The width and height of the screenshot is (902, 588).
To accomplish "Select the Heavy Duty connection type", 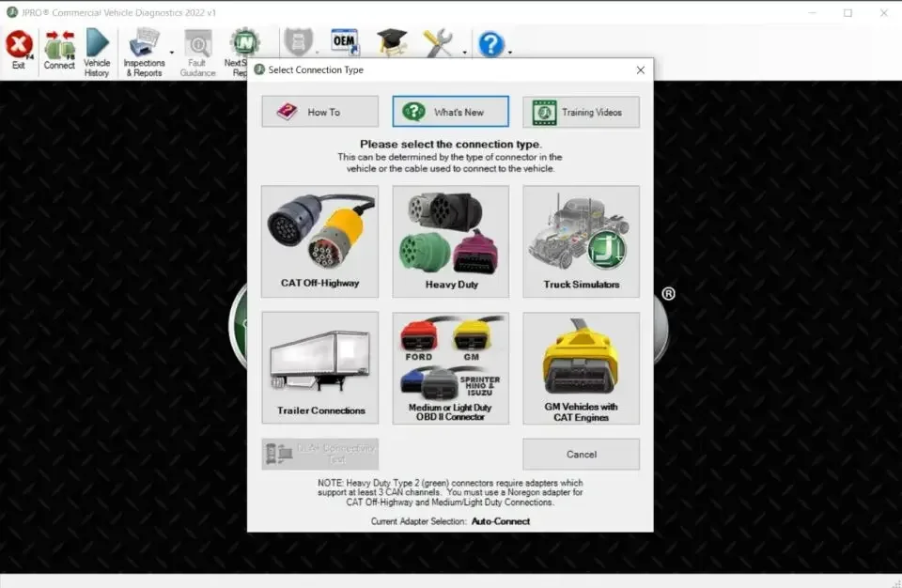I will point(450,240).
